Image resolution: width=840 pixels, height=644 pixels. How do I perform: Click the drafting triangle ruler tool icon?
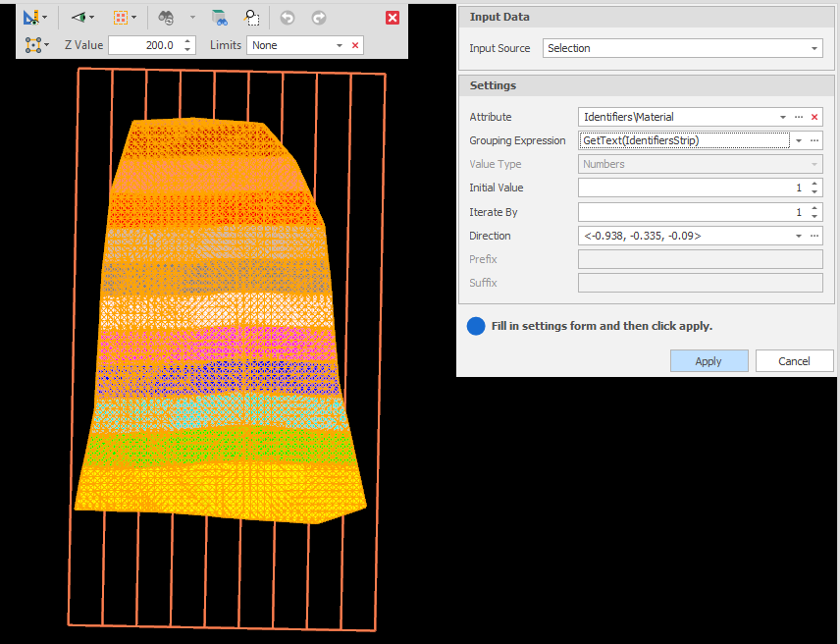coord(32,18)
